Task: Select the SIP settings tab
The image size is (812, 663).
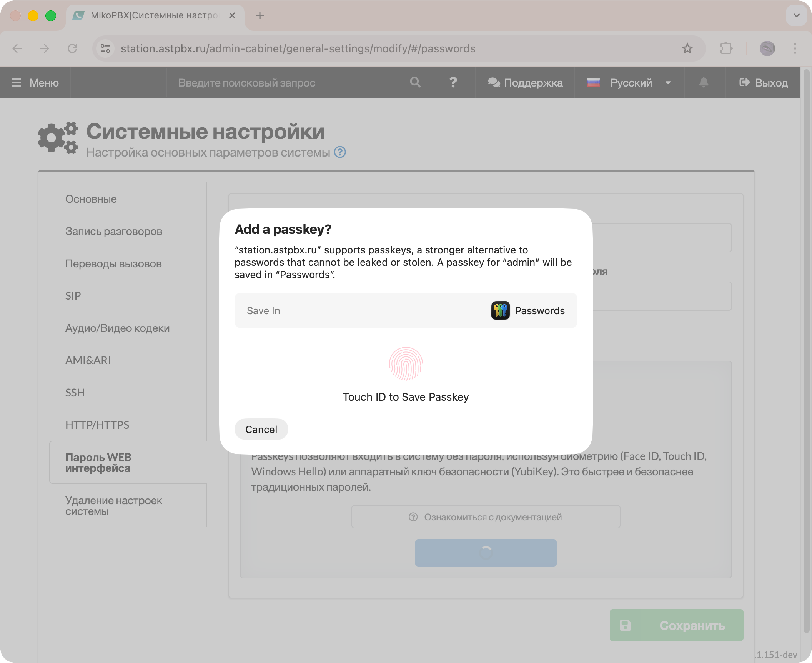Action: (x=73, y=296)
